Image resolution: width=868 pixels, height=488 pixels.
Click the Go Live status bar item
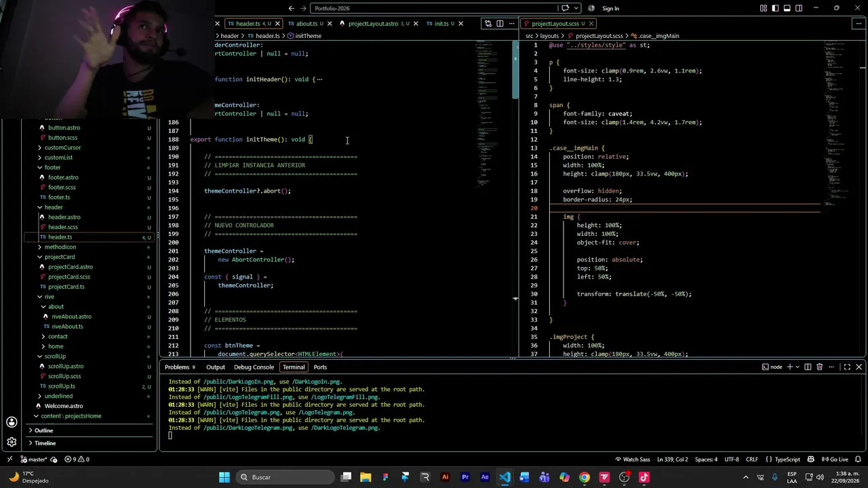tap(835, 459)
